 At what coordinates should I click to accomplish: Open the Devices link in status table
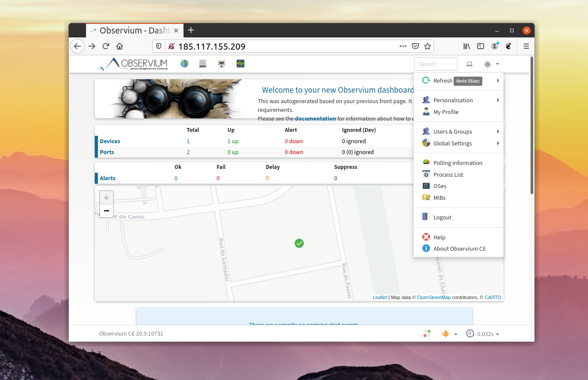110,141
